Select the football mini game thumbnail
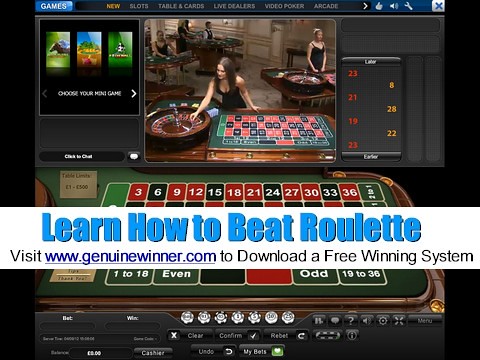 pyautogui.click(x=120, y=49)
